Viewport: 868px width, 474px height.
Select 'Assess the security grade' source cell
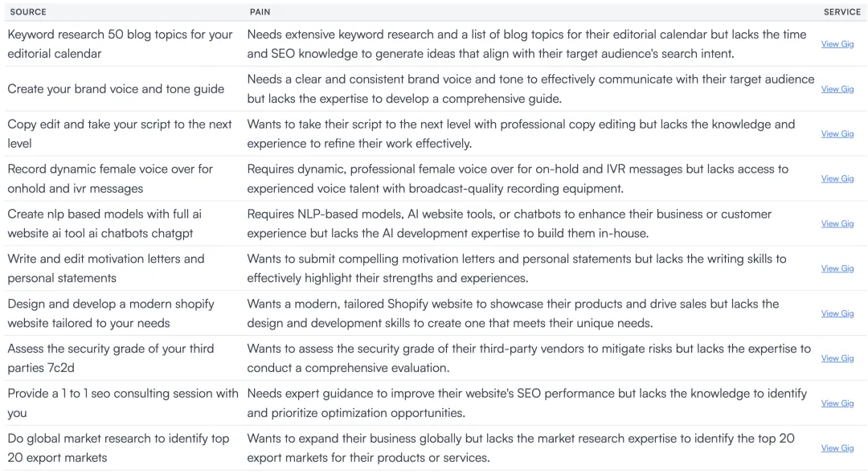coord(111,358)
